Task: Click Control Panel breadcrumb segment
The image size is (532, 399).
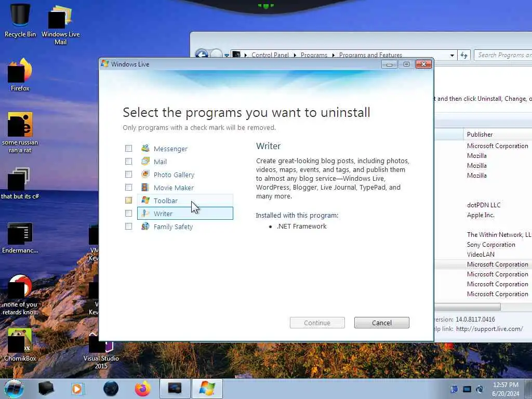Action: [x=270, y=55]
